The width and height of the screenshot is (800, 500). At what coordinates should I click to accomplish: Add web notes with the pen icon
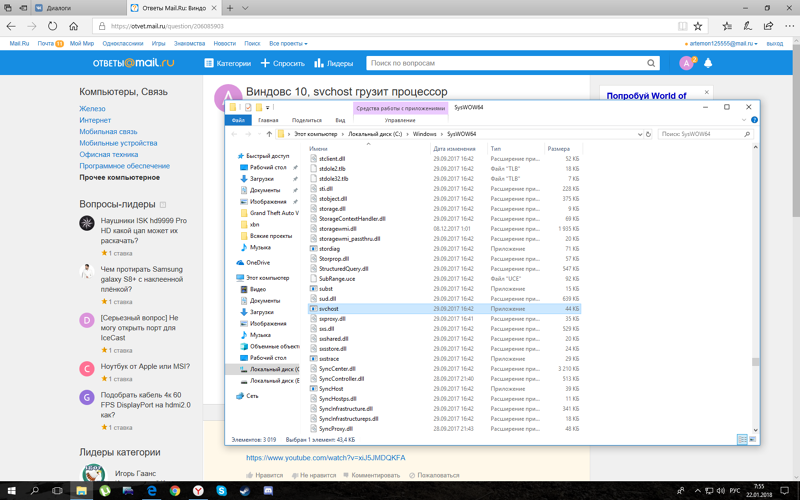coord(747,26)
